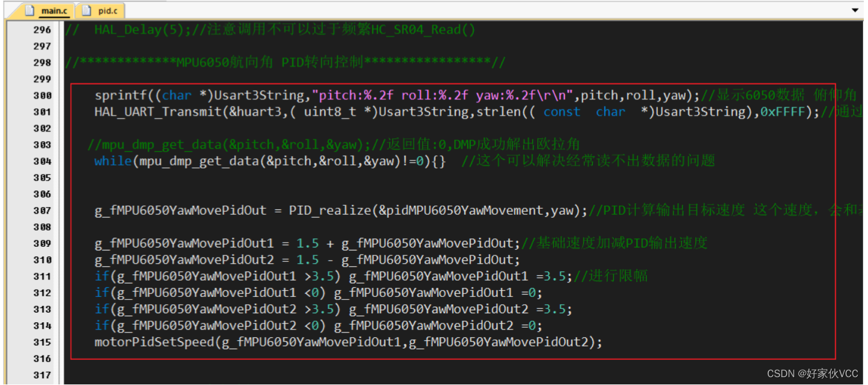Click line number 304 in the gutter
The image size is (868, 385).
pyautogui.click(x=42, y=161)
